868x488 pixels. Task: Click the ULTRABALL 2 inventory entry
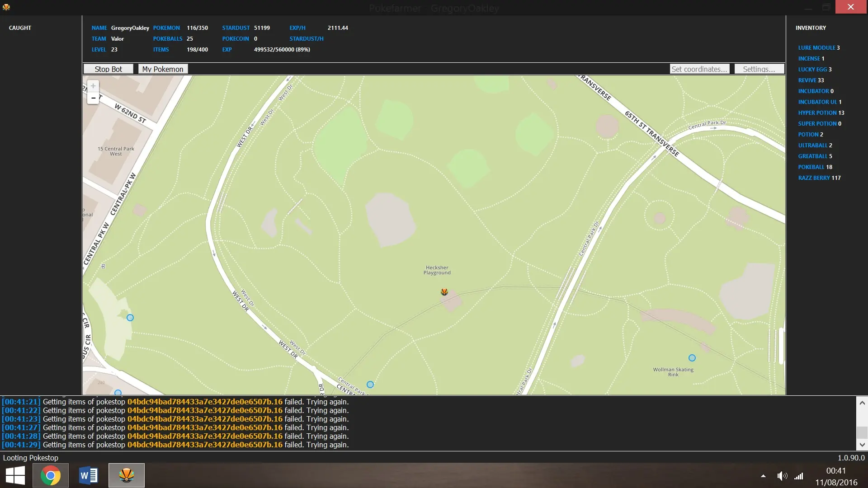(815, 145)
